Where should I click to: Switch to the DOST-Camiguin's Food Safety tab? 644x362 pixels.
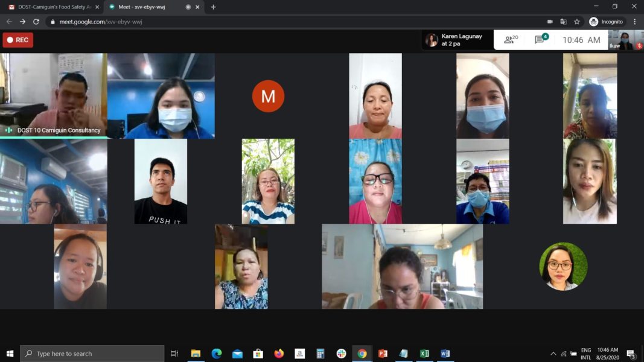[x=52, y=7]
